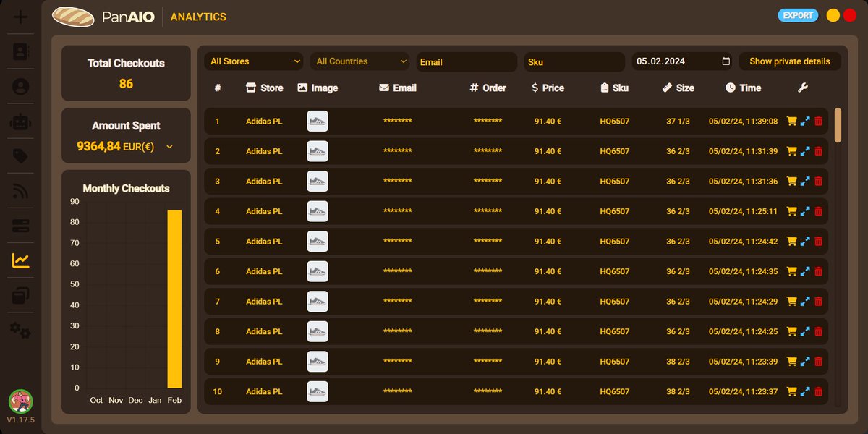Open the All Countries dropdown
The width and height of the screenshot is (868, 434).
[x=359, y=61]
